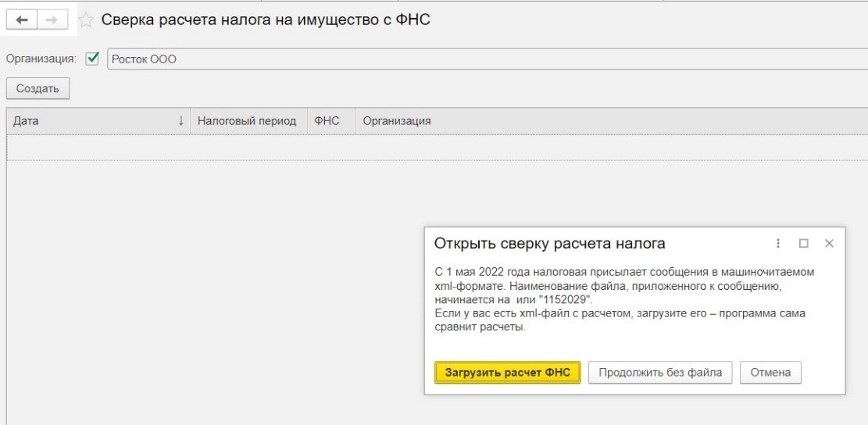This screenshot has width=868, height=425.
Task: Select the ФНС column header
Action: click(x=331, y=120)
